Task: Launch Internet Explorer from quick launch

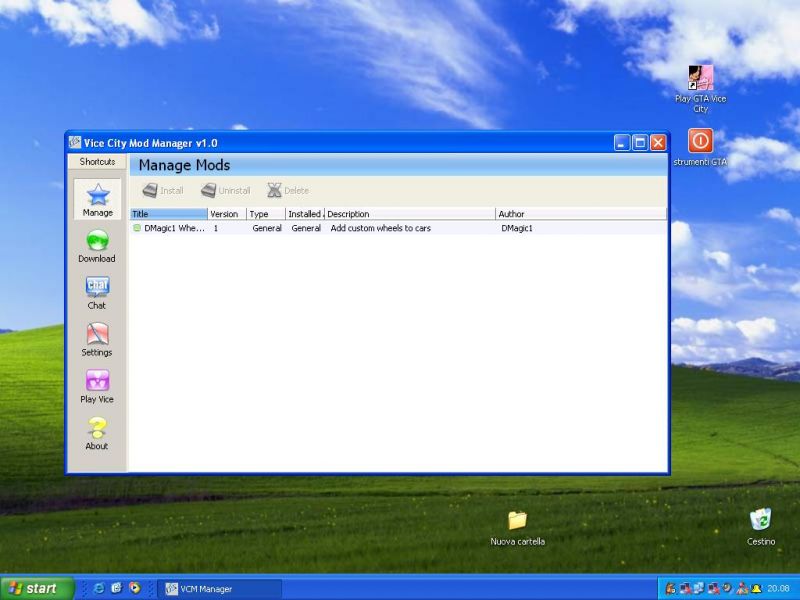Action: pos(99,588)
